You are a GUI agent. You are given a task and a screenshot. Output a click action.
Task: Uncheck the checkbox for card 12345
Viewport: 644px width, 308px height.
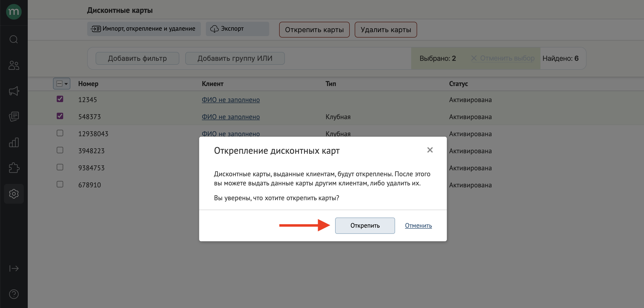point(60,99)
